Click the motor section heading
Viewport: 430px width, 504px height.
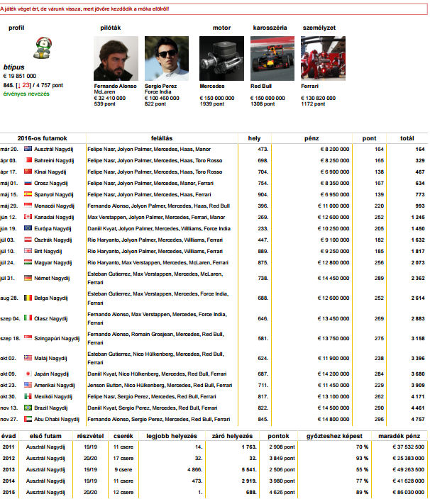(222, 28)
